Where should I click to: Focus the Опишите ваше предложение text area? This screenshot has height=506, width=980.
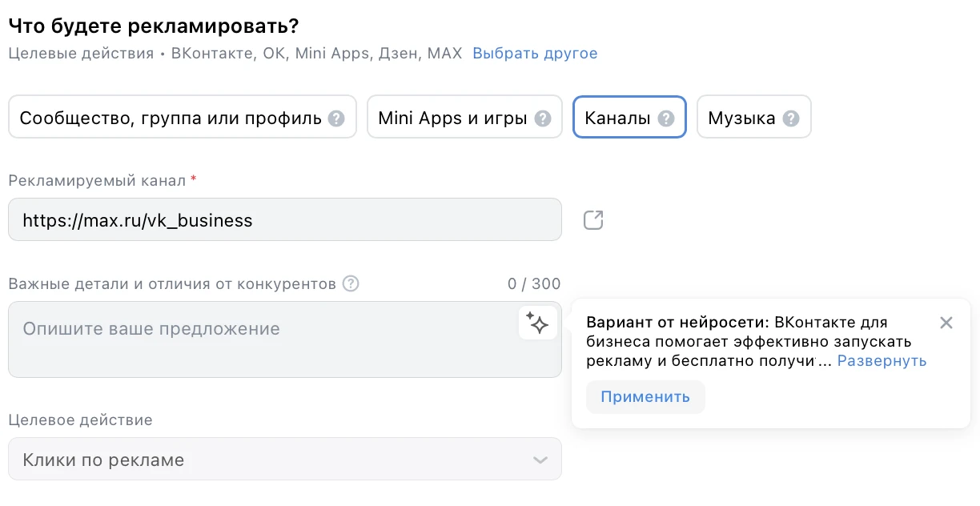(285, 339)
